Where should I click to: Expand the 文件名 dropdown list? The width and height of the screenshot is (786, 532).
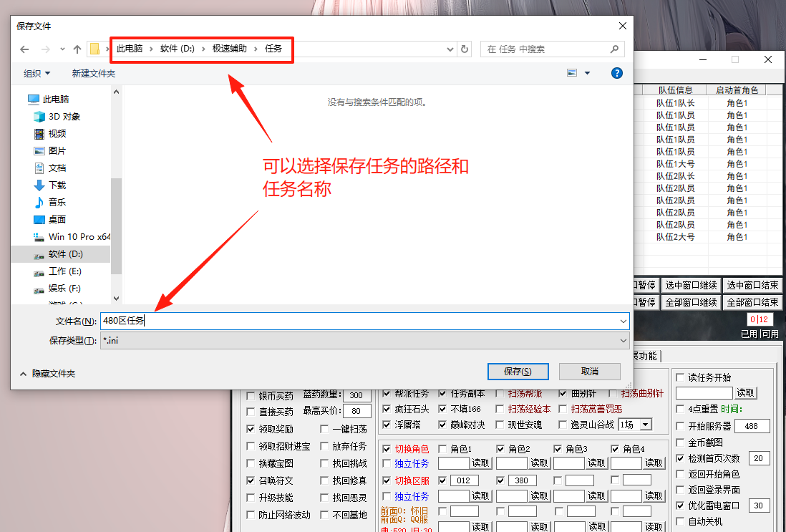pyautogui.click(x=623, y=321)
